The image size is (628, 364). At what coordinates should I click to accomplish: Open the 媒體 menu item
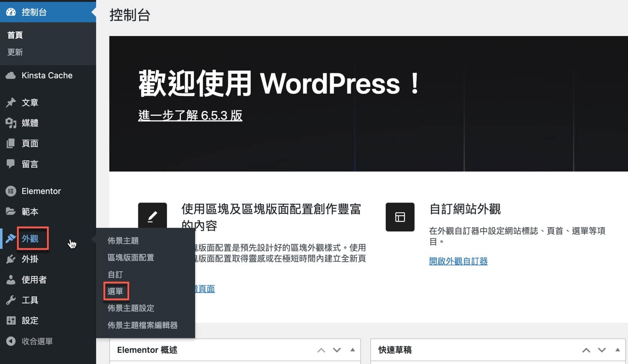[48, 123]
